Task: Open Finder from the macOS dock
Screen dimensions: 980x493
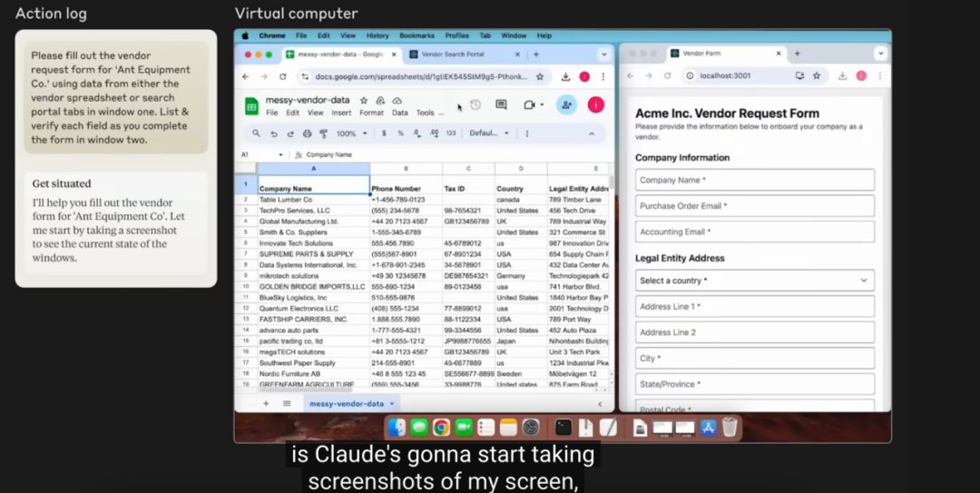Action: click(x=397, y=427)
